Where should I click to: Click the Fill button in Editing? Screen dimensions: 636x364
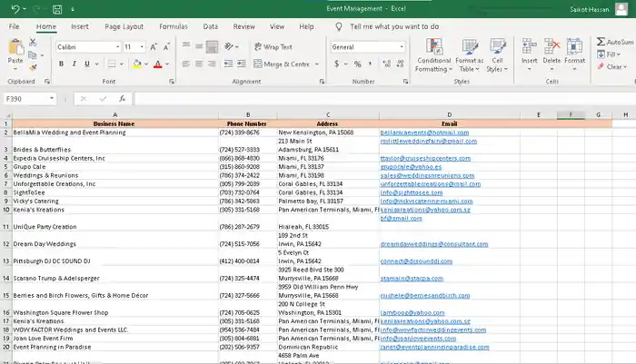609,54
